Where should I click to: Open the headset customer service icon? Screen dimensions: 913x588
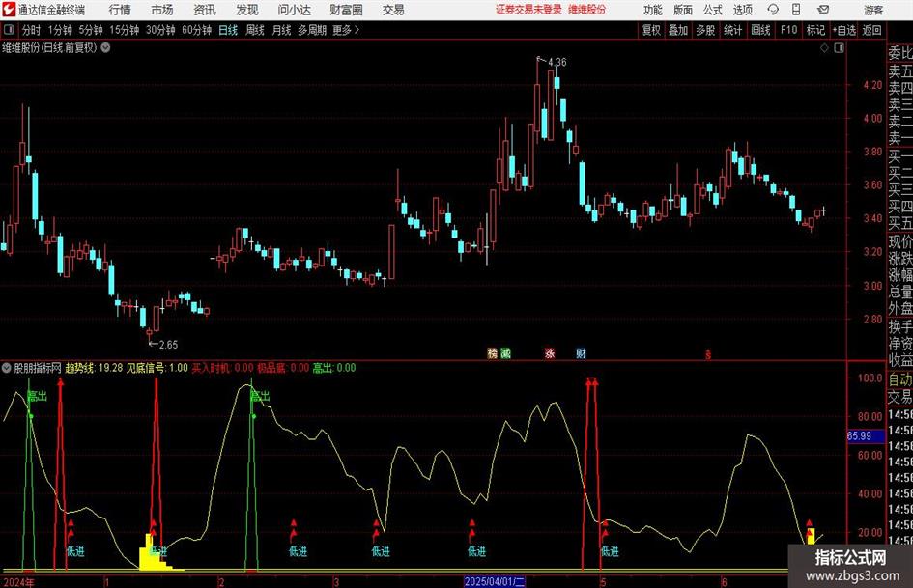pyautogui.click(x=773, y=10)
